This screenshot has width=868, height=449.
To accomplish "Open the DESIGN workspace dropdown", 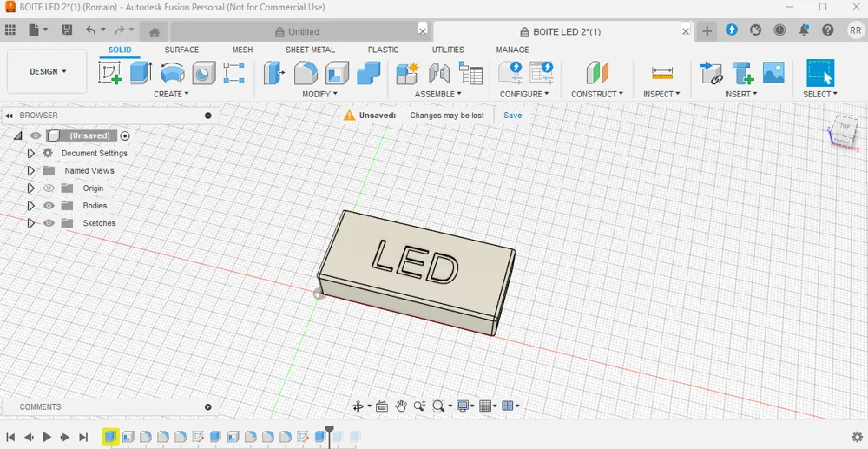I will click(x=47, y=71).
